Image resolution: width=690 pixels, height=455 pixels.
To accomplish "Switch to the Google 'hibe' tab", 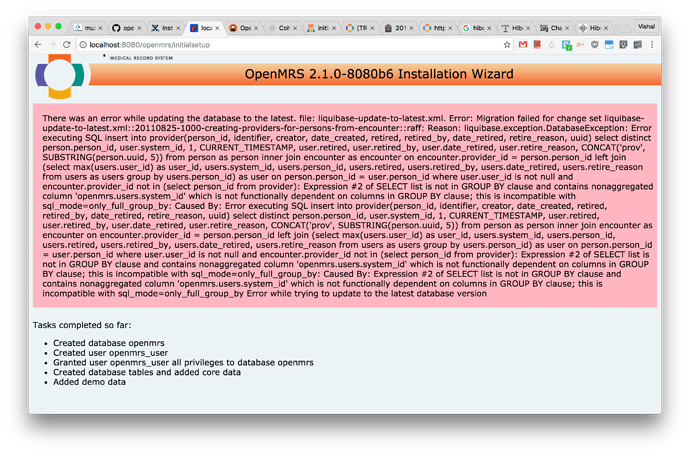I will (475, 28).
